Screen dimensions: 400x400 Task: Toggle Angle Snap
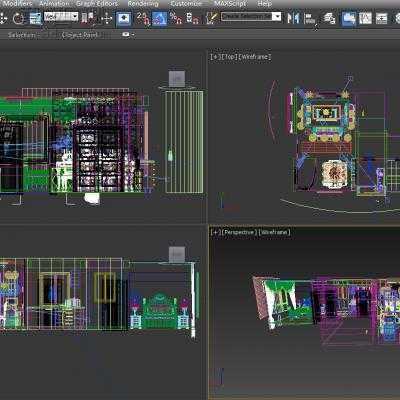pyautogui.click(x=159, y=18)
